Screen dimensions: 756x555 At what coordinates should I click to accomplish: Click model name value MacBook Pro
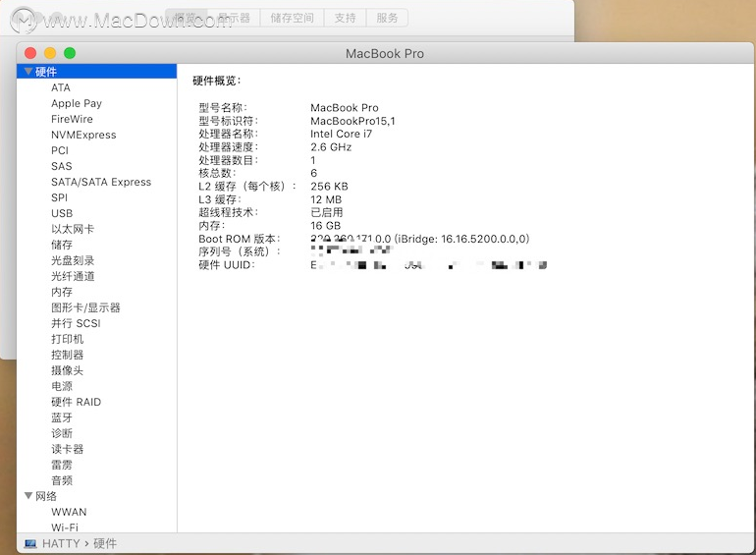345,107
